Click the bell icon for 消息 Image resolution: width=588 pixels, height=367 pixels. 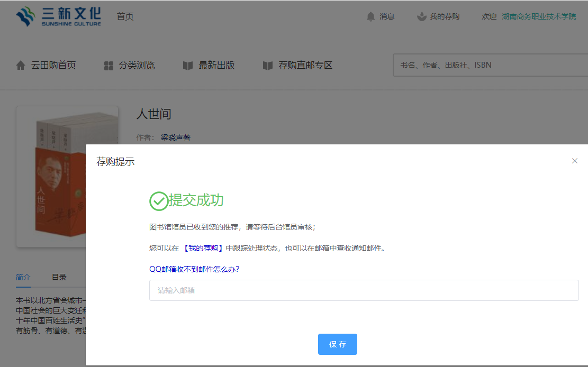click(370, 17)
